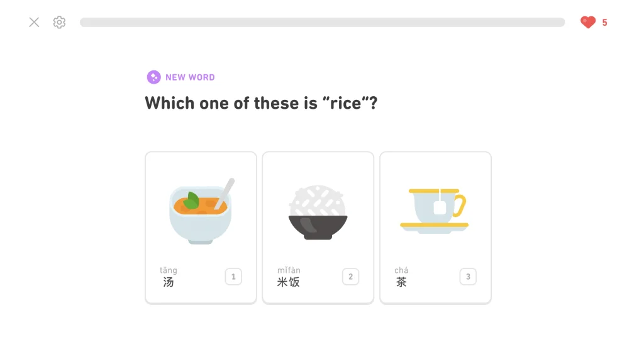
Task: Click the number 1 key hint
Action: pyautogui.click(x=233, y=277)
